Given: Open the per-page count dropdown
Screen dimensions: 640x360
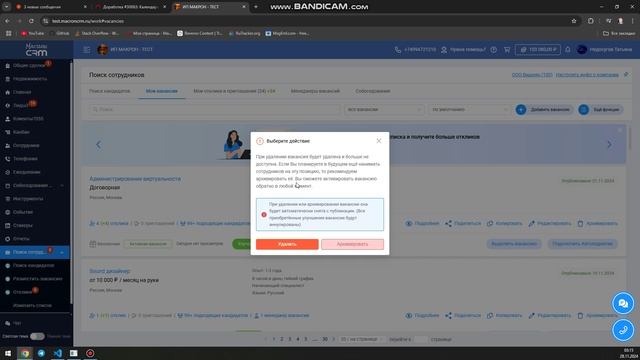Looking at the screenshot, I should tap(361, 339).
